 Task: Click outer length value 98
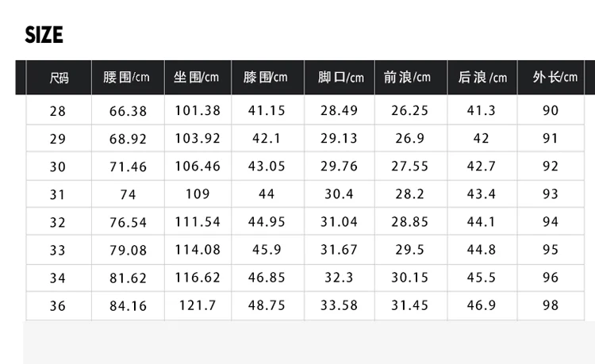point(551,305)
